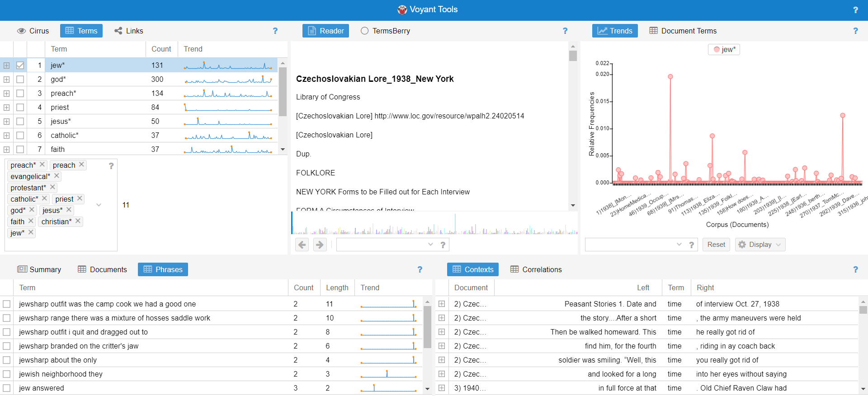
Task: Click the Voyant Tools owl logo
Action: tap(402, 9)
